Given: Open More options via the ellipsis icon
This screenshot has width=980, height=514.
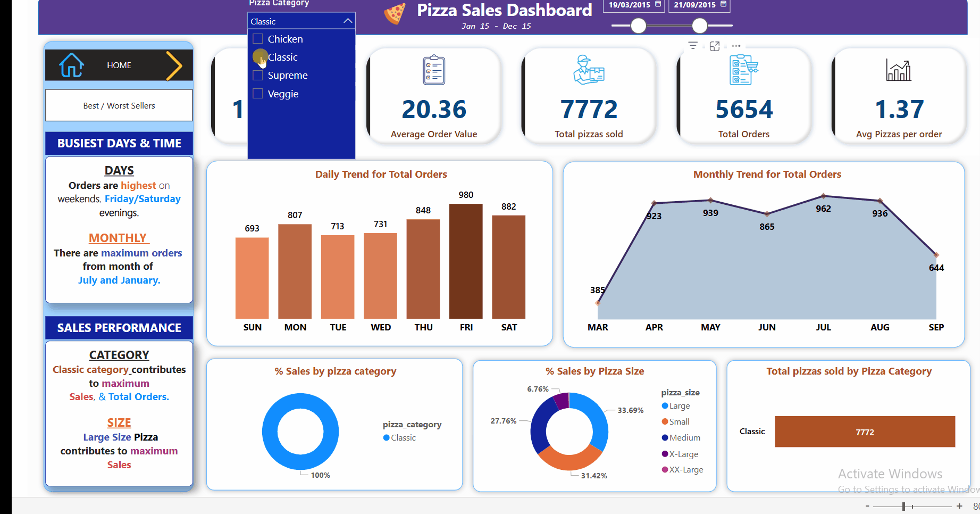Looking at the screenshot, I should 736,46.
